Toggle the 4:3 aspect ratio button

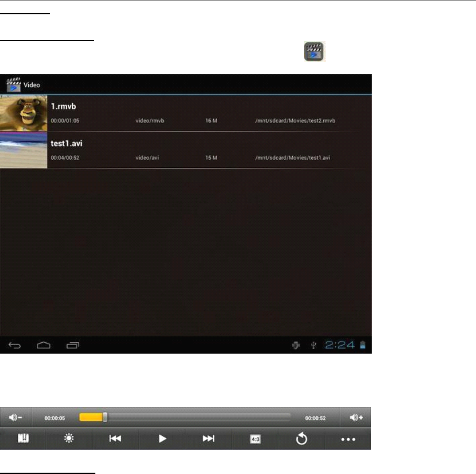point(255,440)
